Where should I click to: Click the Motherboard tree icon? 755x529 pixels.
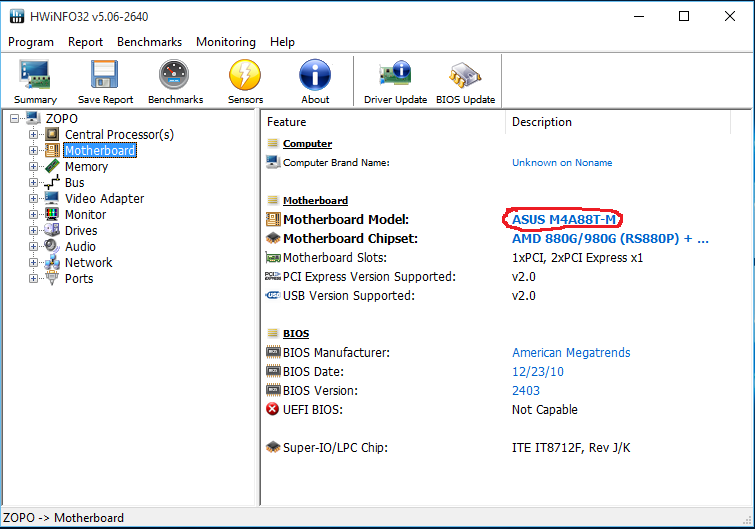coord(52,150)
